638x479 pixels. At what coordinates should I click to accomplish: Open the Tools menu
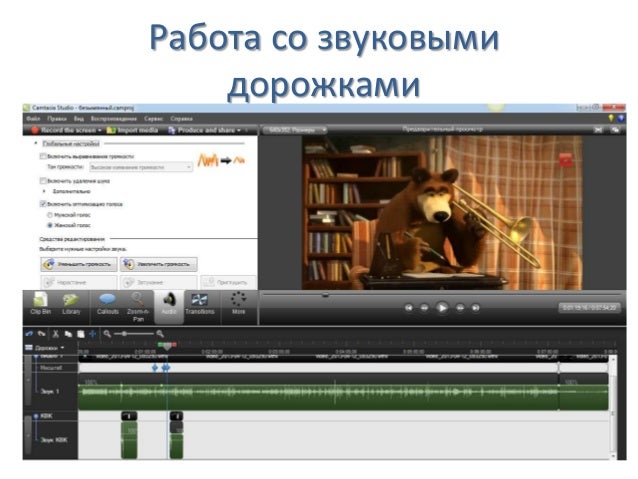(x=153, y=119)
